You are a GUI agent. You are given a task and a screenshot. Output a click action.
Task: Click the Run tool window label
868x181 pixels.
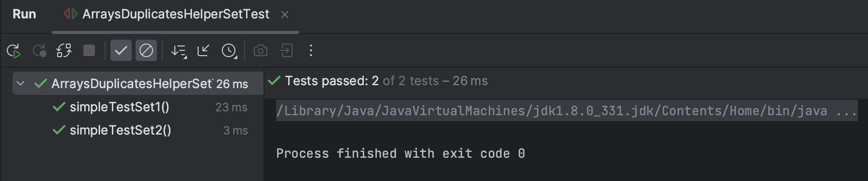24,15
